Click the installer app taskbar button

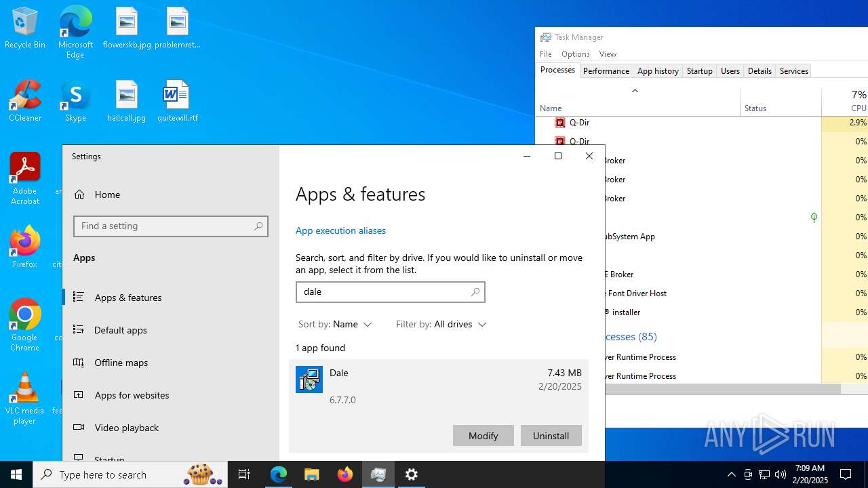pyautogui.click(x=378, y=474)
